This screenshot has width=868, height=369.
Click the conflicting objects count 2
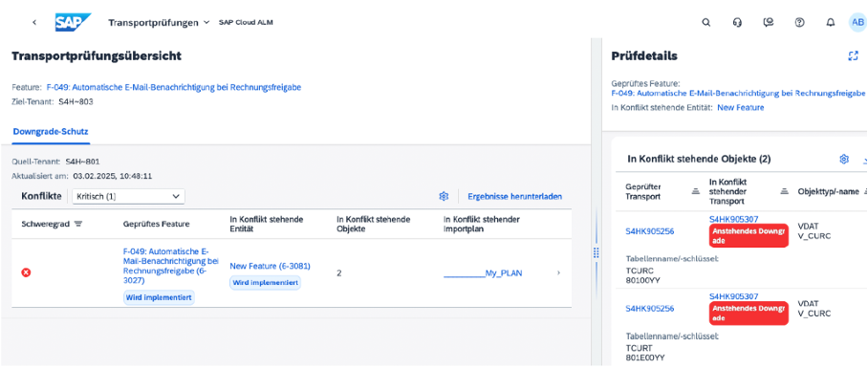[x=338, y=272]
